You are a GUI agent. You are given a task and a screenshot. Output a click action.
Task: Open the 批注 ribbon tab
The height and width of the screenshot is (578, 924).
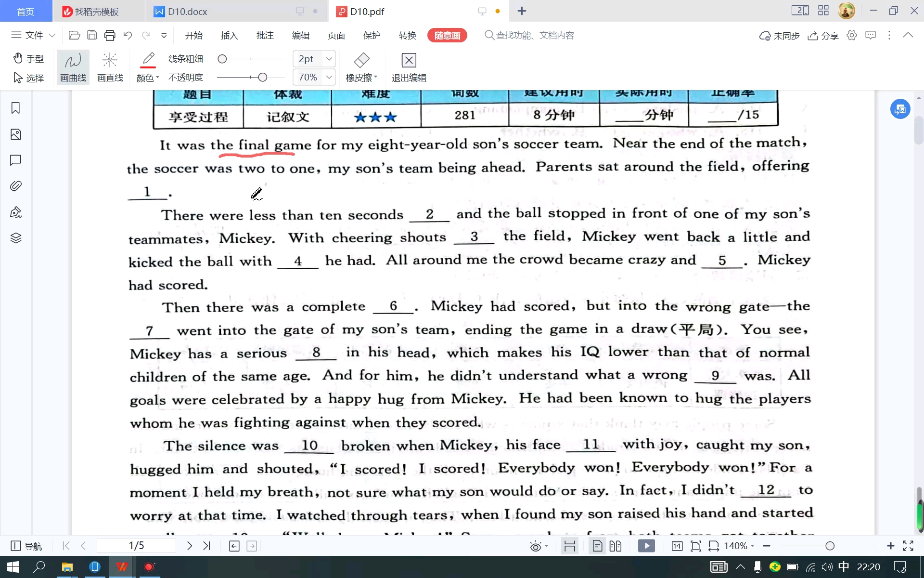[264, 35]
